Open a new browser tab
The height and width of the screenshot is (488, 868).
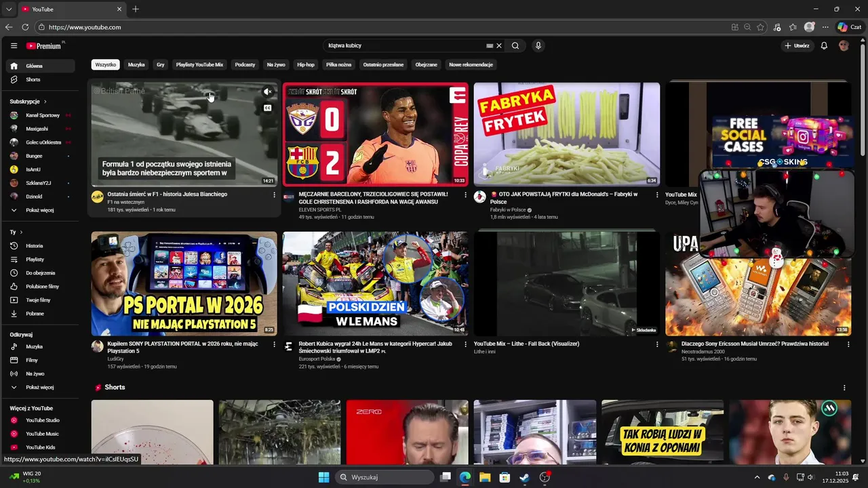136,9
